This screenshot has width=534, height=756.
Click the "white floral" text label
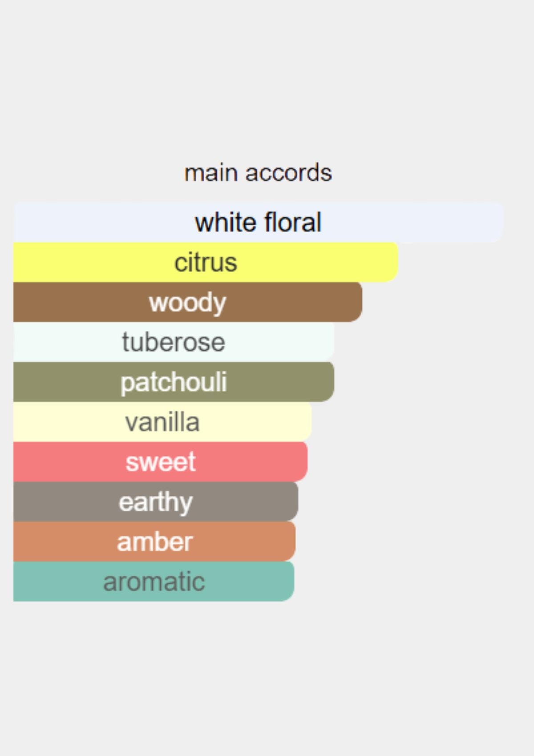click(258, 222)
